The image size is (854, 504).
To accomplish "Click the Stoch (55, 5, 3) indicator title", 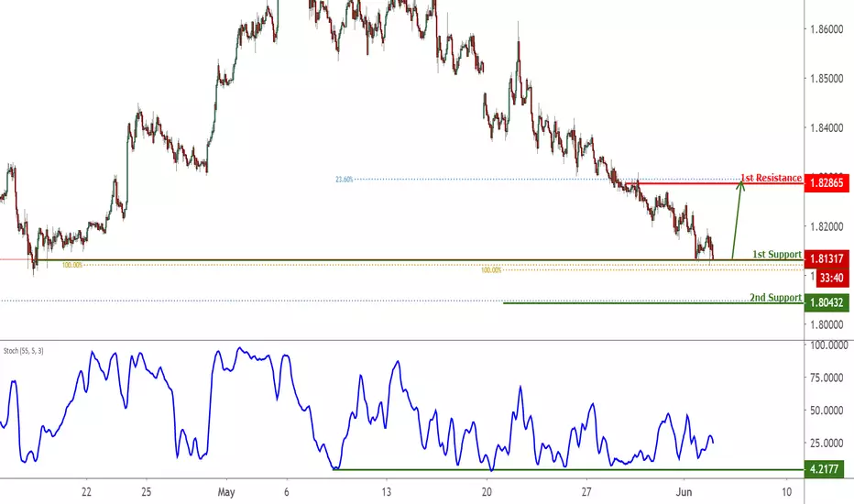I will click(24, 351).
